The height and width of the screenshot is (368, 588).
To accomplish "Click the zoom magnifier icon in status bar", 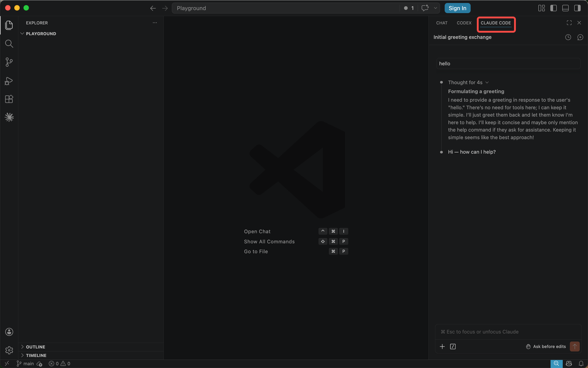I will [x=556, y=363].
